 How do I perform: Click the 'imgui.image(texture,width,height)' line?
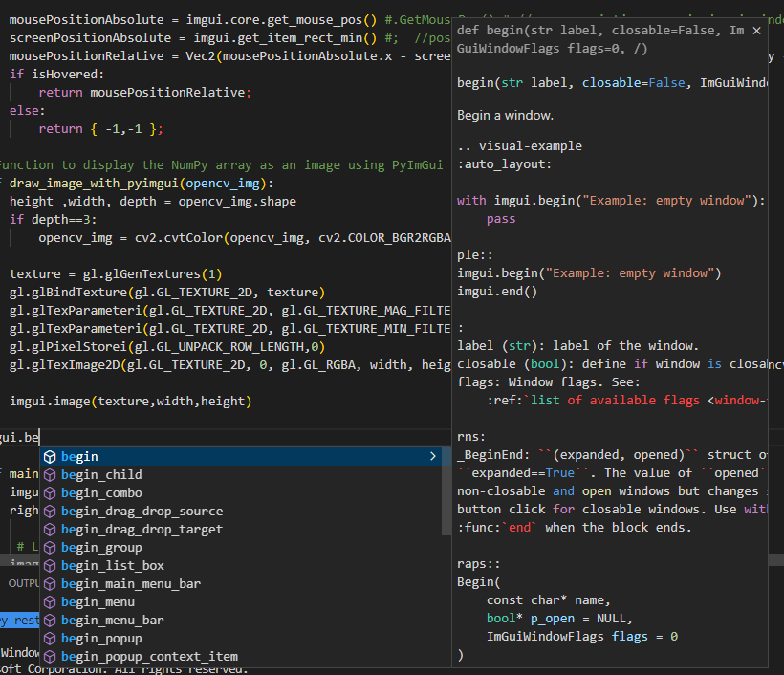pos(130,401)
